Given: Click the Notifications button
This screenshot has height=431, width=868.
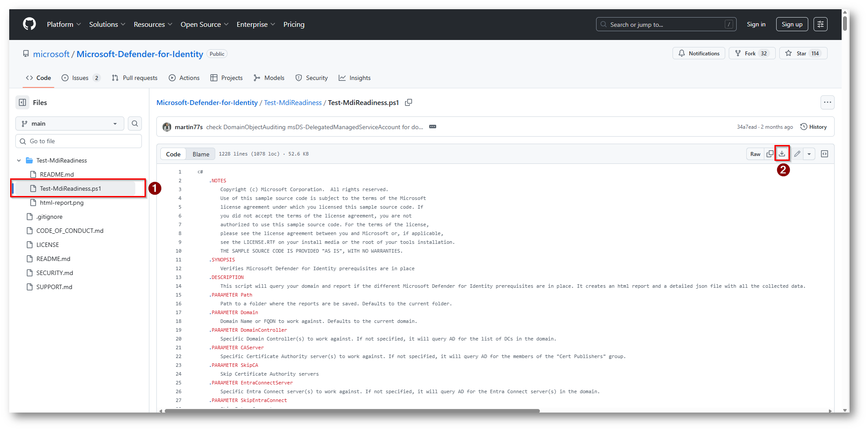Looking at the screenshot, I should [699, 53].
